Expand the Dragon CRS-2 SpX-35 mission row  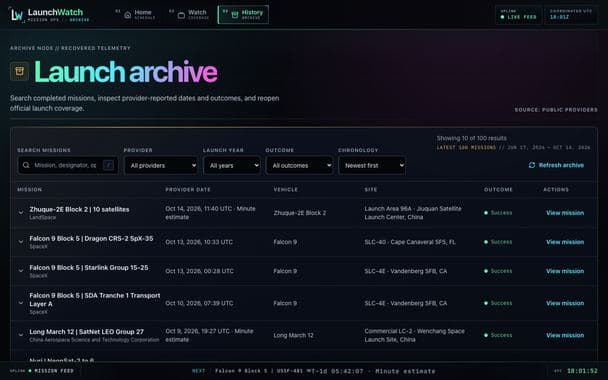(21, 242)
